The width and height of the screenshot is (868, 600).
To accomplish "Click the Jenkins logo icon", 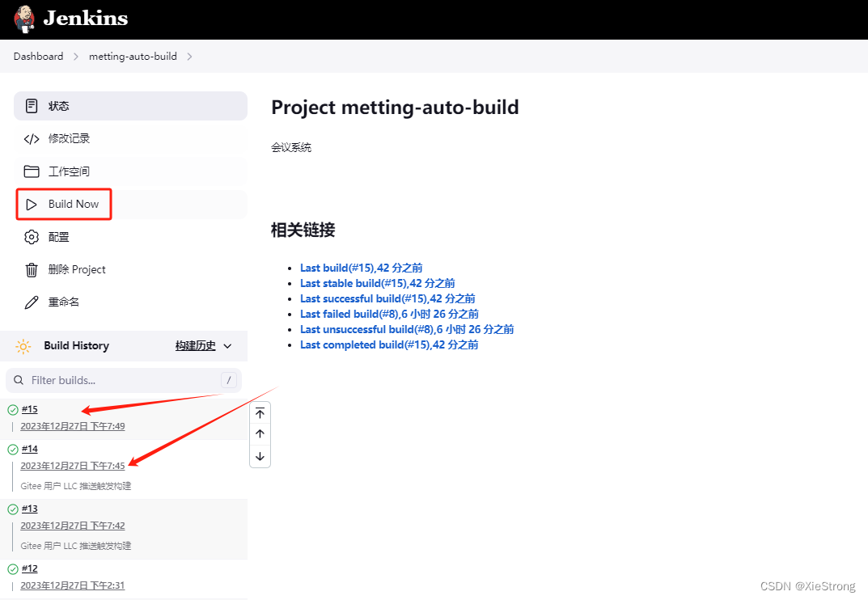I will pos(24,18).
